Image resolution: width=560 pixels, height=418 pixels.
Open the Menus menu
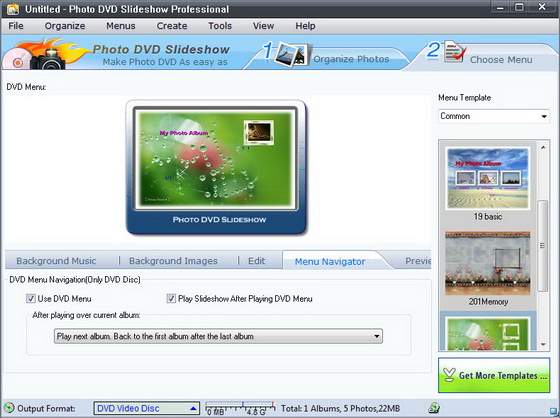coord(121,26)
